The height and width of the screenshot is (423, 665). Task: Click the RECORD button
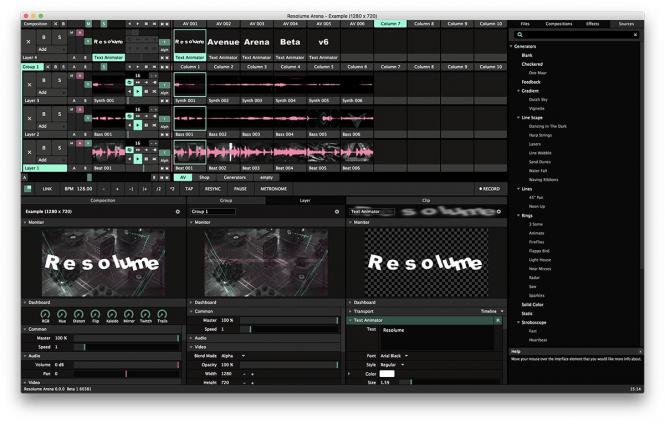pos(489,189)
